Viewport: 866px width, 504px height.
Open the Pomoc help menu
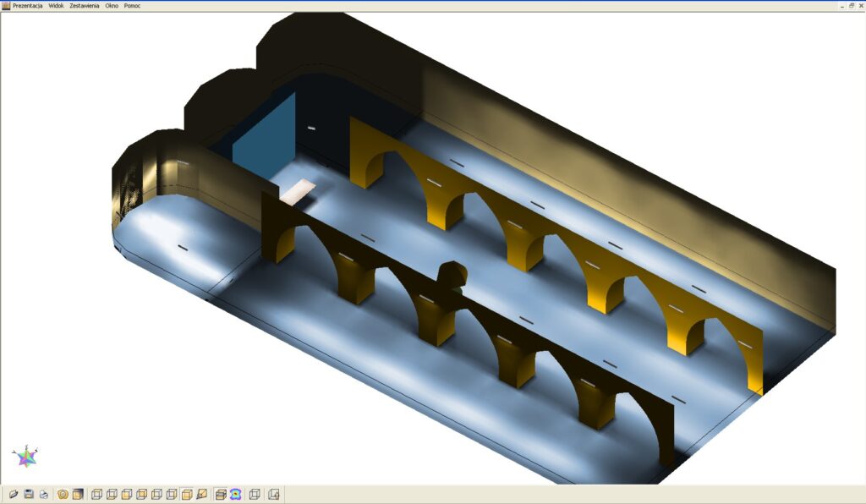(133, 6)
